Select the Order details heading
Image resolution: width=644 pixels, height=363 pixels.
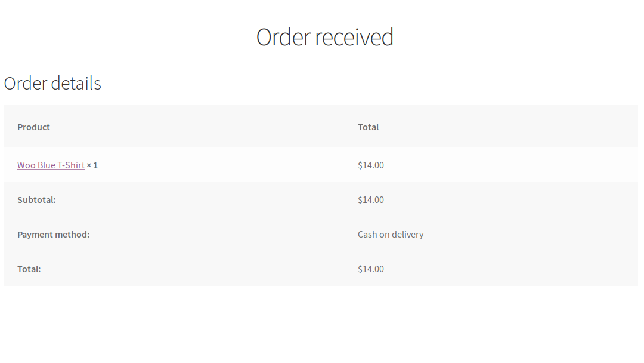[52, 84]
